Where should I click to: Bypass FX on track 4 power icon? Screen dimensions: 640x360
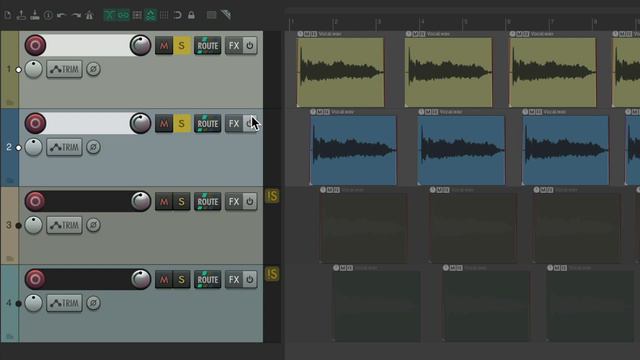tap(250, 280)
